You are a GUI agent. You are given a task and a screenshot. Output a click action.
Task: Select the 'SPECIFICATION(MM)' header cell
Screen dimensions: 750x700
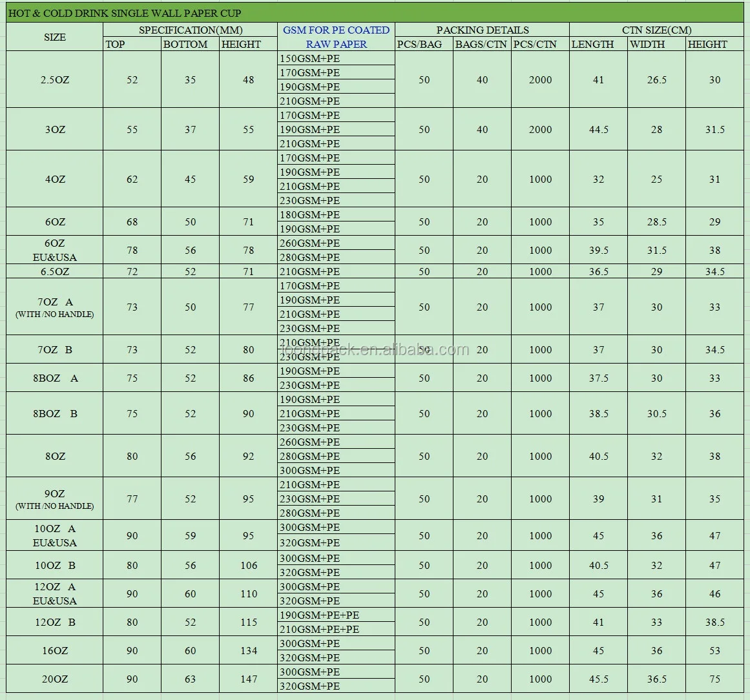(191, 30)
